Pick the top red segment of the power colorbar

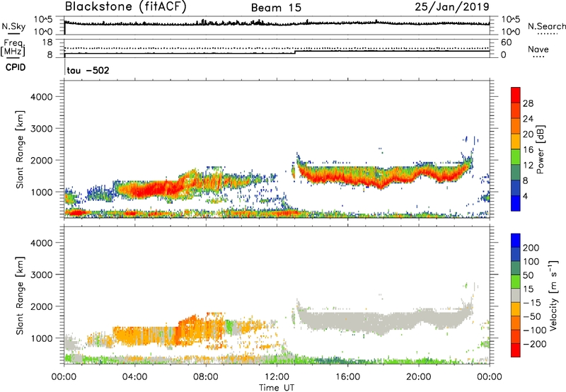[x=516, y=96]
